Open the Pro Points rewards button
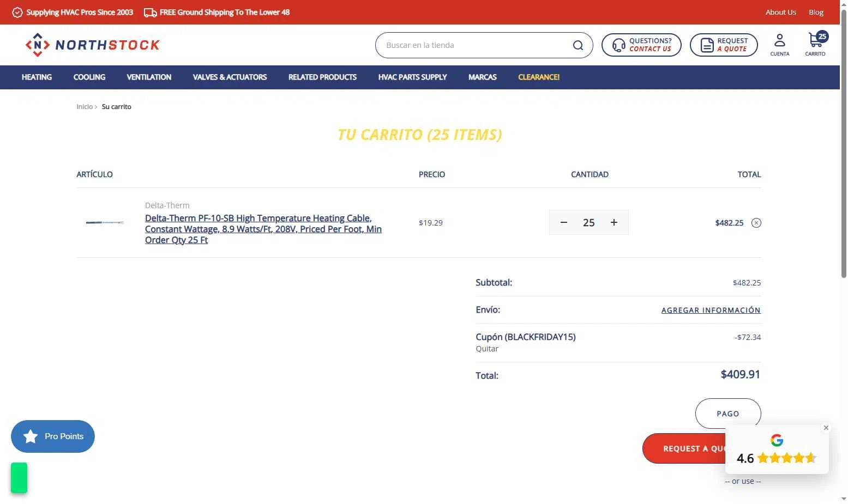This screenshot has width=848, height=504. 53,436
